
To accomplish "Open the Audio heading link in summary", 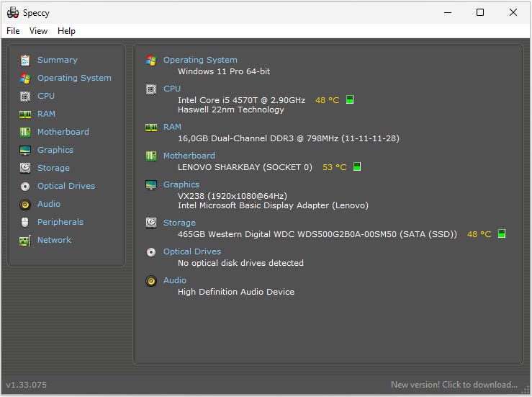I will pos(175,280).
